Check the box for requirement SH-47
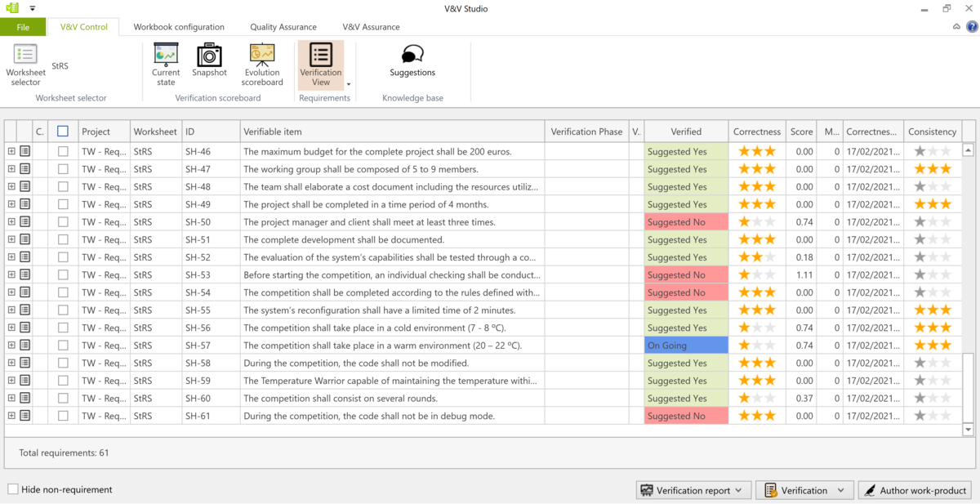This screenshot has width=980, height=504. coord(63,169)
